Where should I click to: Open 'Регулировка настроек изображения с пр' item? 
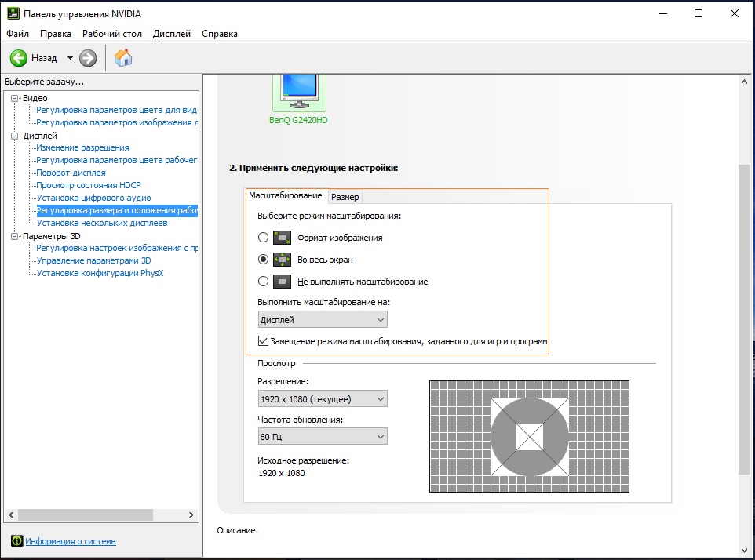[x=117, y=248]
